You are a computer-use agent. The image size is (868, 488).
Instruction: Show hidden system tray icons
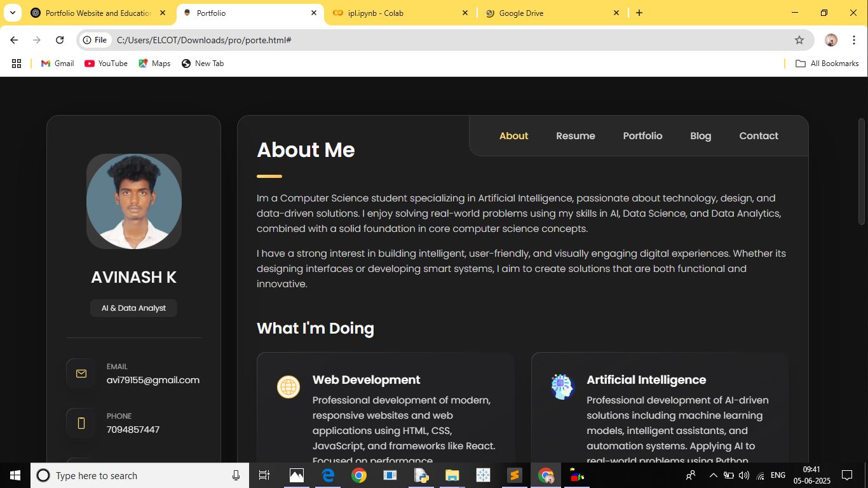tap(713, 475)
